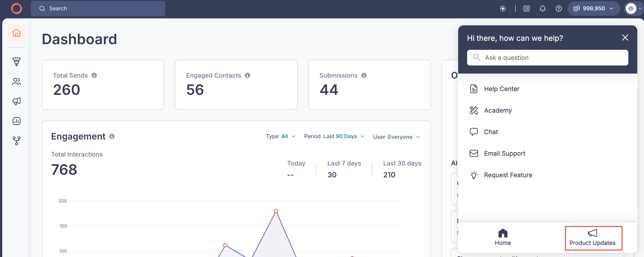
Task: Click the Search field in top bar
Action: pyautogui.click(x=98, y=9)
